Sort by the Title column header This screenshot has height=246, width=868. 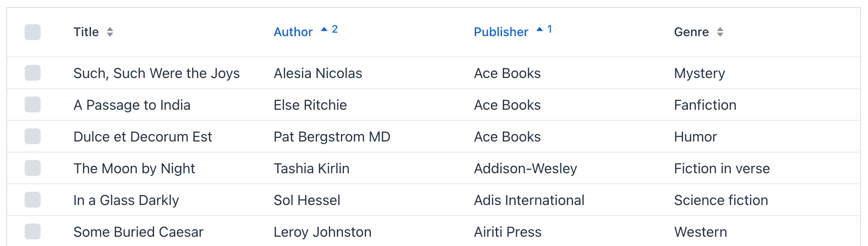point(86,32)
